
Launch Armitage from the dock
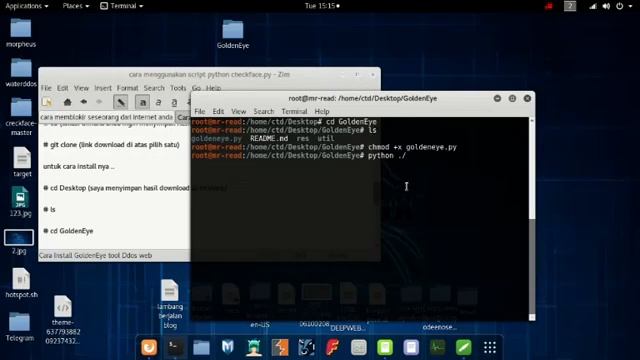click(x=254, y=347)
